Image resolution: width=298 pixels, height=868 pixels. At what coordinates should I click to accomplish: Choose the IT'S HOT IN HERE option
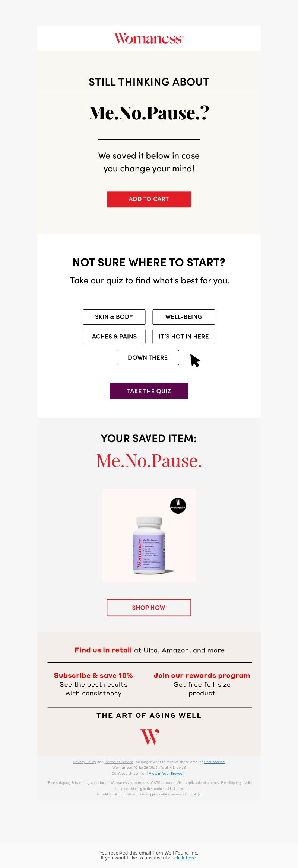(x=184, y=337)
